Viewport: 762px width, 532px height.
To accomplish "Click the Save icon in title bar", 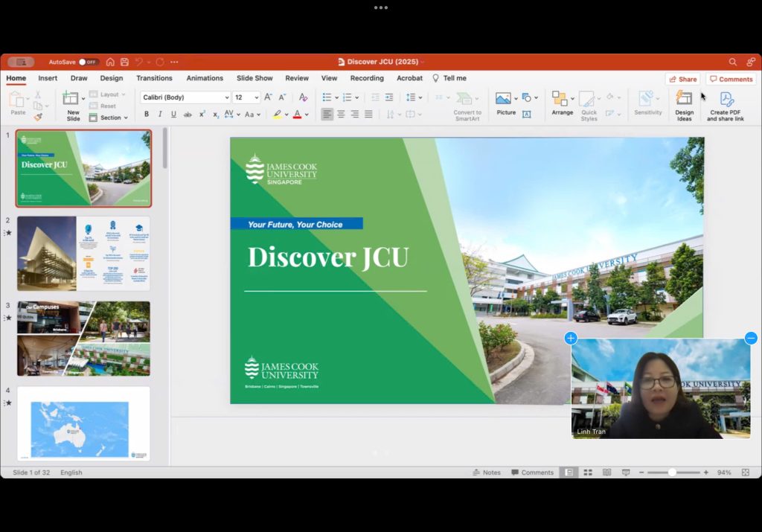I will tap(124, 62).
